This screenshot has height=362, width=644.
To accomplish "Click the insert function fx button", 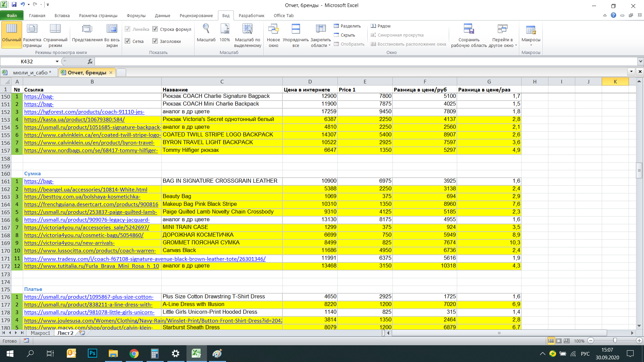I will 90,62.
